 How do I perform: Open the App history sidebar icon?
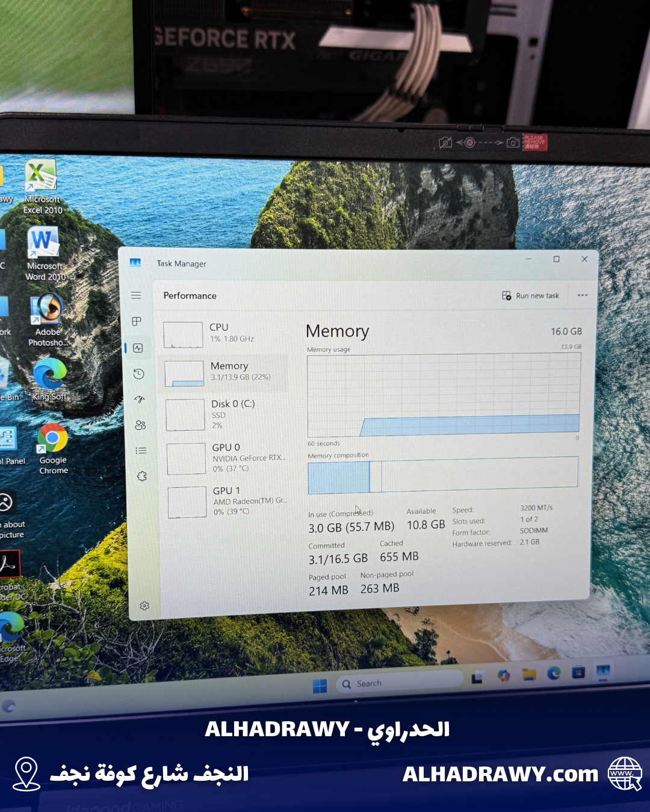coord(138,374)
